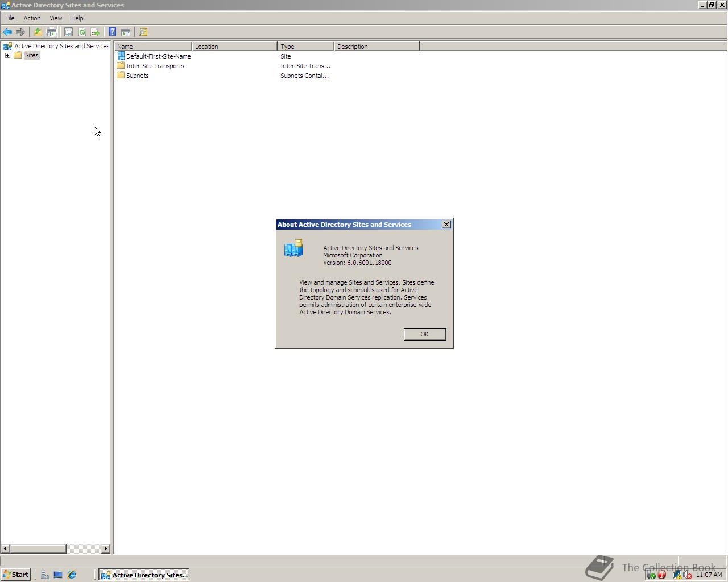Toggle Show/Hide Action Pane toolbar button
The width and height of the screenshot is (728, 582).
126,32
